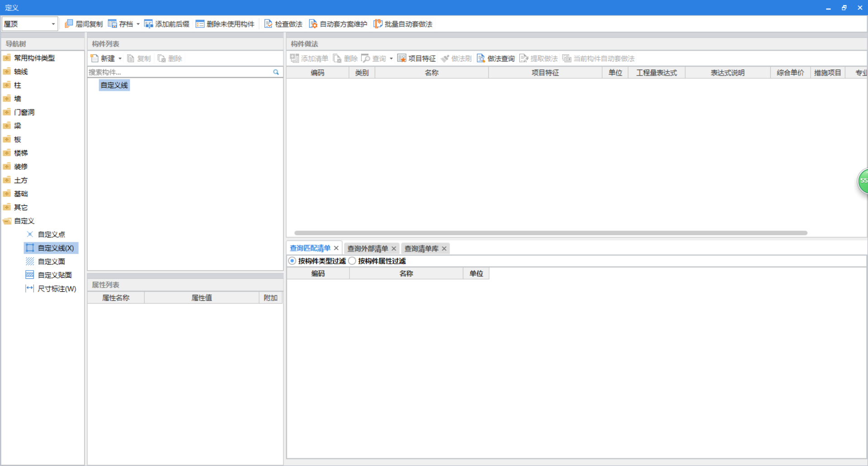Select 自定义线(X) in the navigation tree
The width and height of the screenshot is (868, 466).
click(51, 248)
